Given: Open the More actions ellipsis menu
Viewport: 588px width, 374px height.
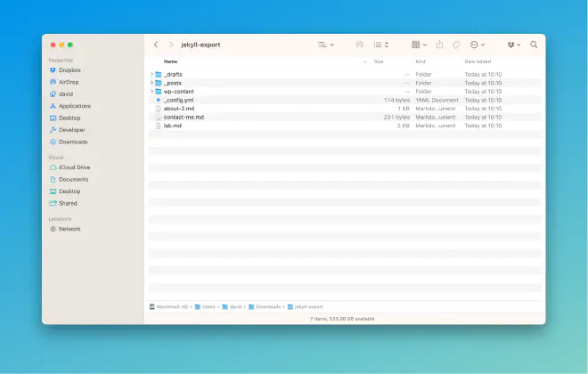Looking at the screenshot, I should pos(478,45).
